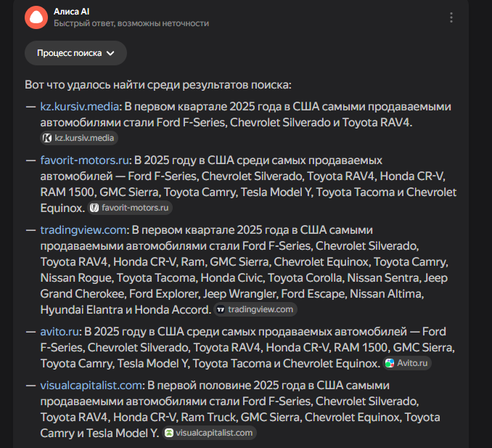Click the visualcapitalist.com source chip label
This screenshot has width=492, height=448.
pos(214,433)
